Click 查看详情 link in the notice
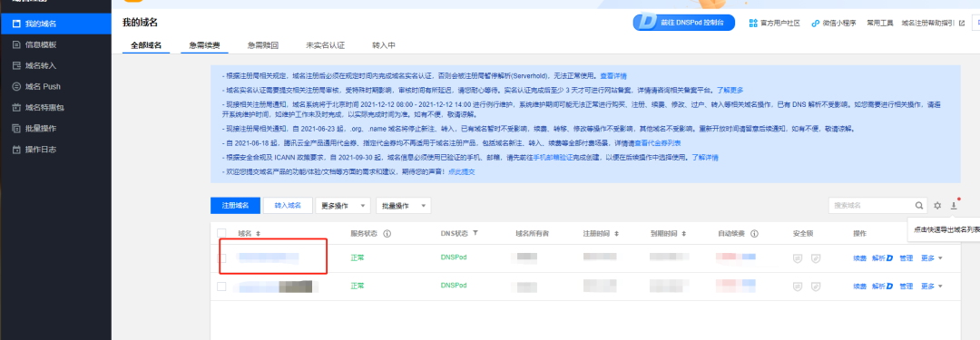This screenshot has height=340, width=980. 613,75
